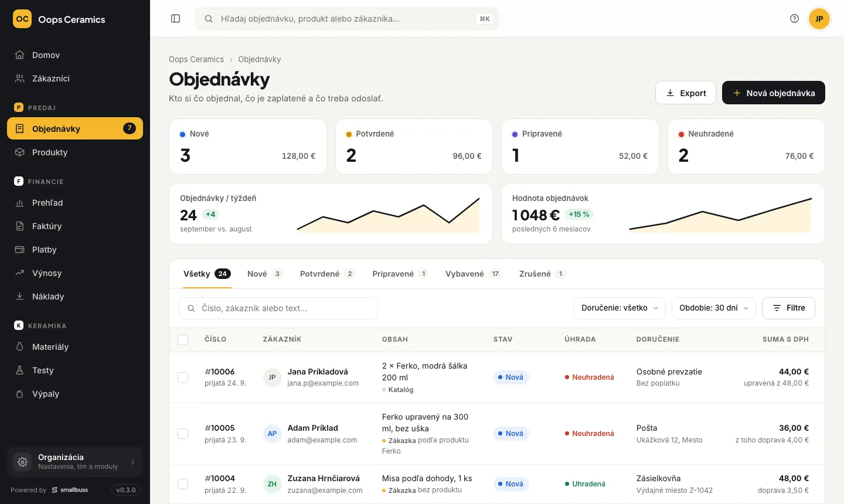
Task: Expand the Obdobie: 30 dní dropdown
Action: pos(714,308)
